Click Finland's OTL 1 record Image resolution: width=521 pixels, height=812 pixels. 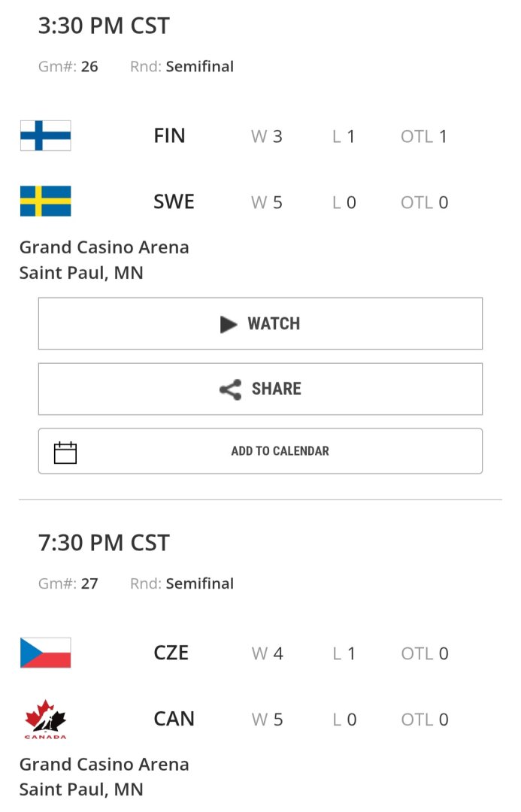(424, 137)
